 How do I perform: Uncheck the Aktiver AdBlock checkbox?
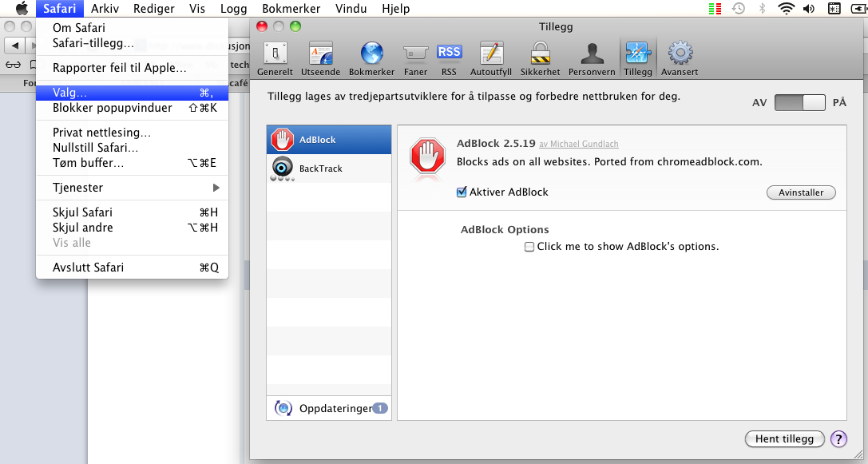coord(461,192)
